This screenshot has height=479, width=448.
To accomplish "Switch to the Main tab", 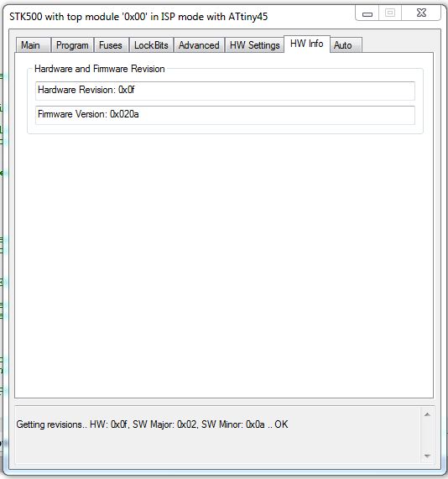I will (x=33, y=45).
